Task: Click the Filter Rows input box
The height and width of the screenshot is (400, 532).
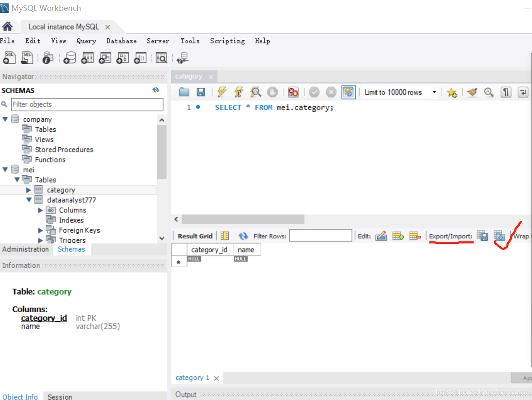Action: pos(321,235)
